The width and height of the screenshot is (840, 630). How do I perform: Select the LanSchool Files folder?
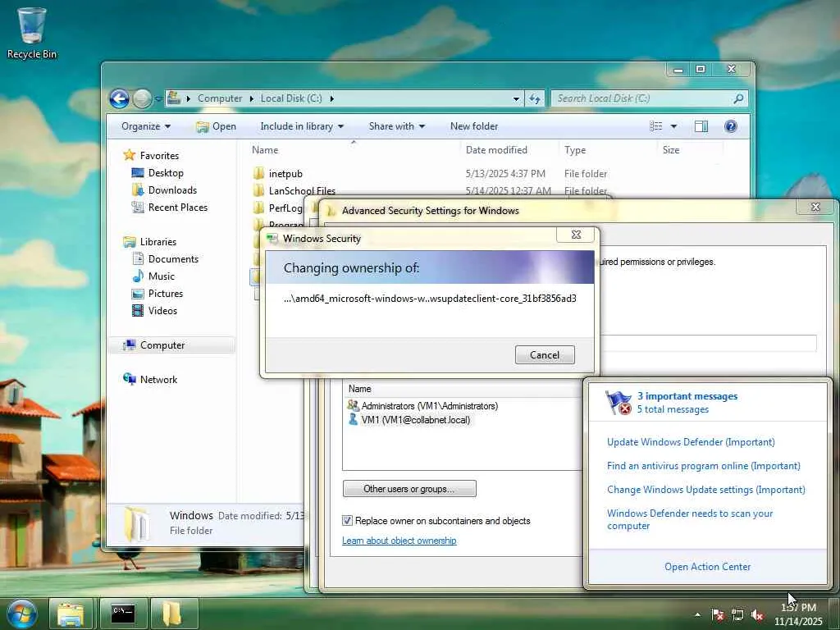click(x=302, y=190)
